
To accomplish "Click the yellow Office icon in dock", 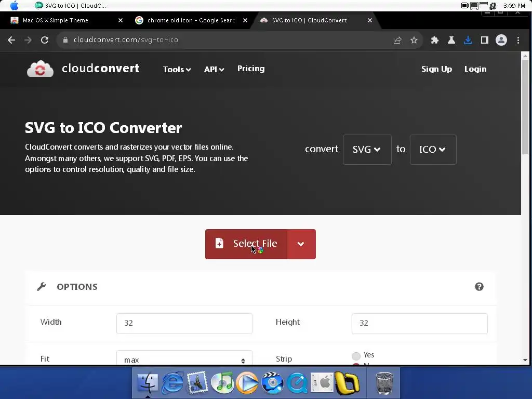I will pos(347,383).
